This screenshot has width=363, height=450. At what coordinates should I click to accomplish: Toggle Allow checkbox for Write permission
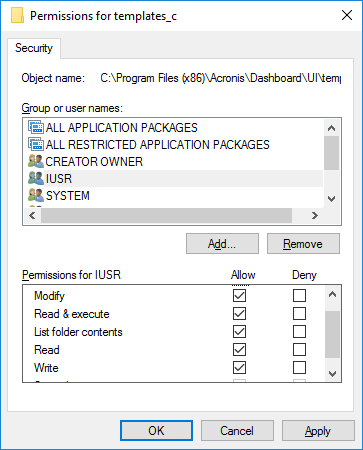tap(239, 368)
